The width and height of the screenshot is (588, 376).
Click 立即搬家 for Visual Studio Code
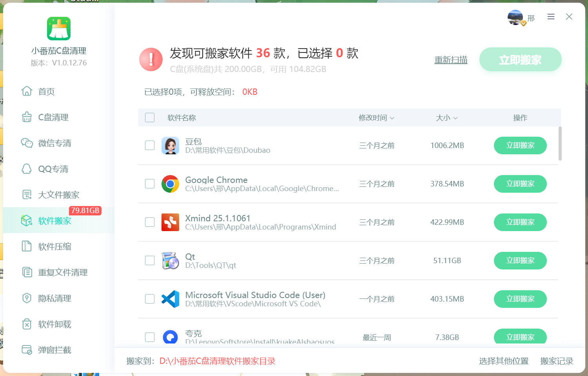(x=520, y=299)
